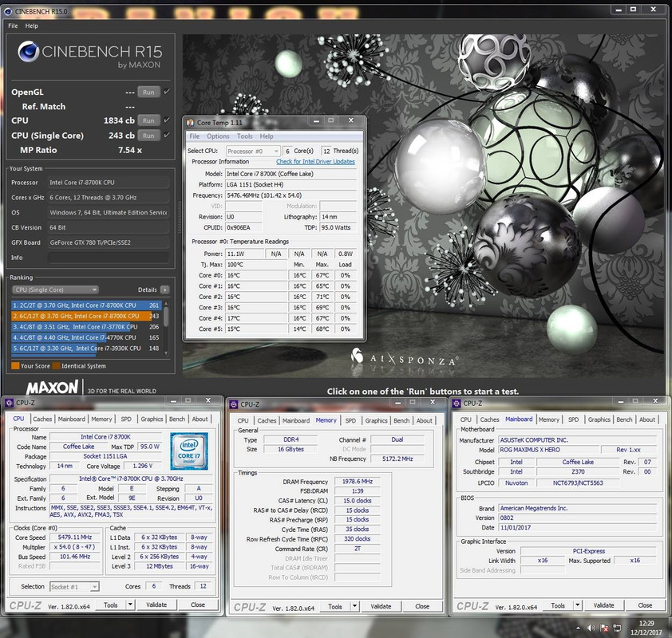Open Tools dropdown arrow in middle CPU-Z window
This screenshot has width=672, height=638.
(x=354, y=607)
